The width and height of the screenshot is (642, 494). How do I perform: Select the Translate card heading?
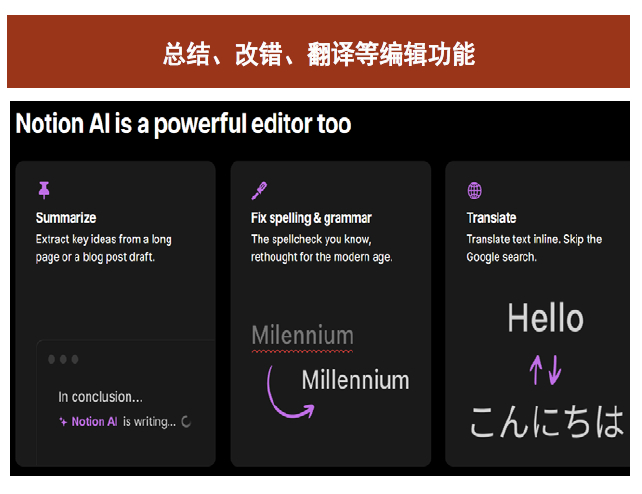[491, 218]
